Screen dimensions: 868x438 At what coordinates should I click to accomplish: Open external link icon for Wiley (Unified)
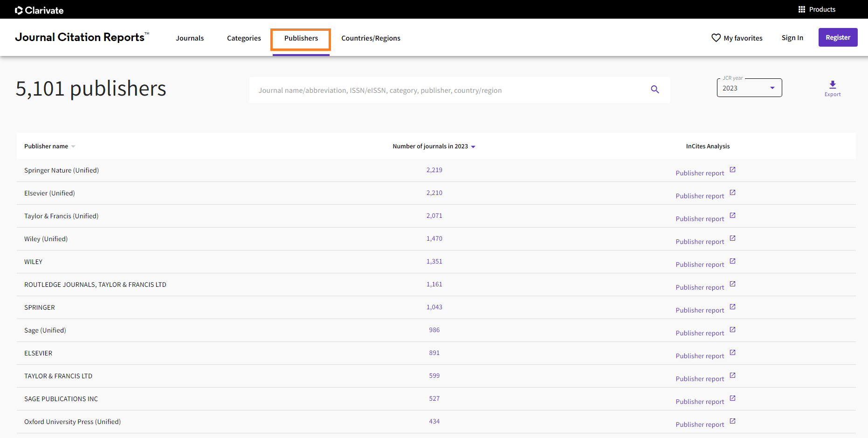click(x=733, y=238)
